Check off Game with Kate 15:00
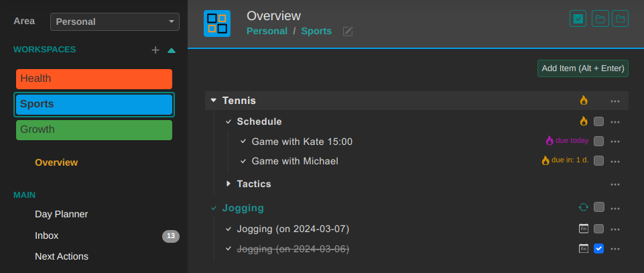Screen dimensions: 644x273 pos(599,141)
